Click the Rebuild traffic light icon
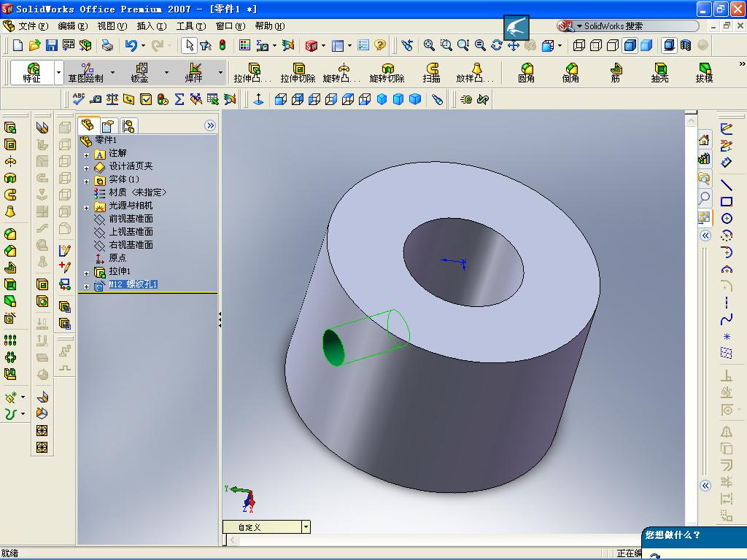This screenshot has width=747, height=560. (222, 45)
